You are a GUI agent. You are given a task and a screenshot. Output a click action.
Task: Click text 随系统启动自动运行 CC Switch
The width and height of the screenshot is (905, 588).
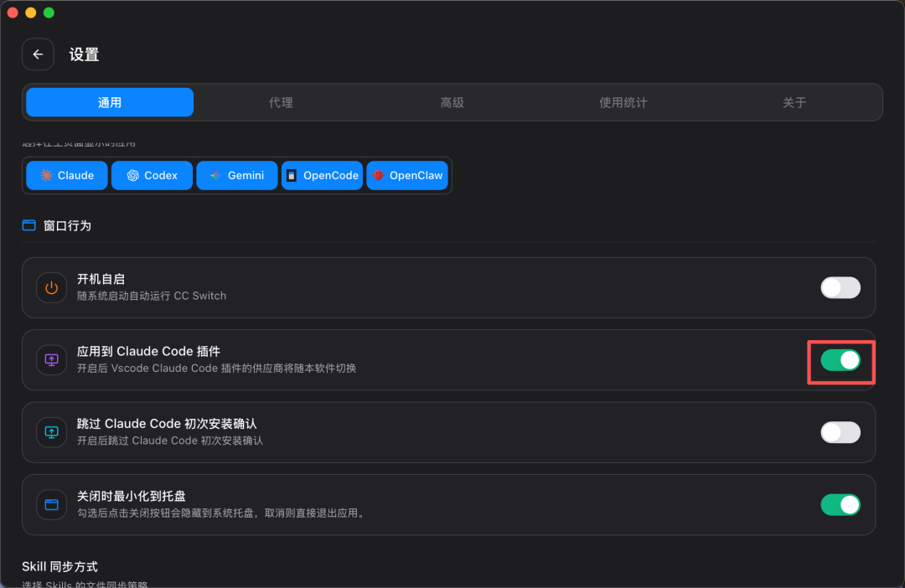(152, 296)
